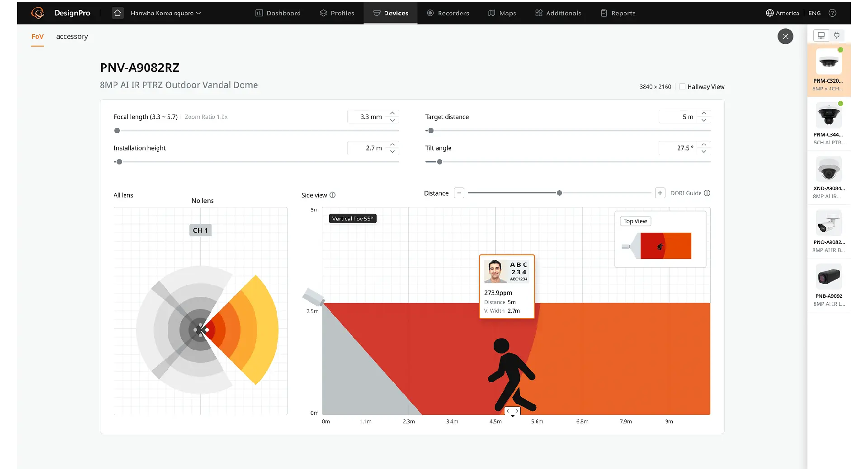Open the Hanwha Korea square project dropdown
The height and width of the screenshot is (469, 868).
(165, 13)
